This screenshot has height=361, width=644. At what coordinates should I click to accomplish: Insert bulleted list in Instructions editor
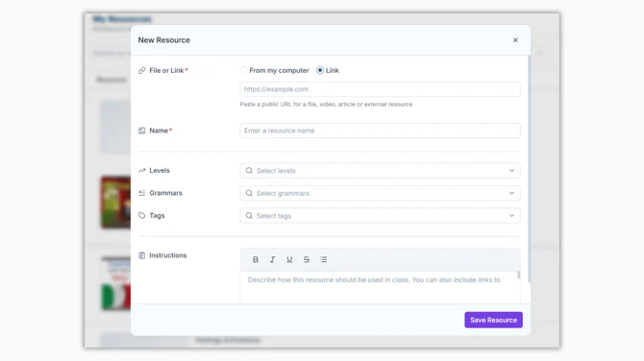pos(324,259)
